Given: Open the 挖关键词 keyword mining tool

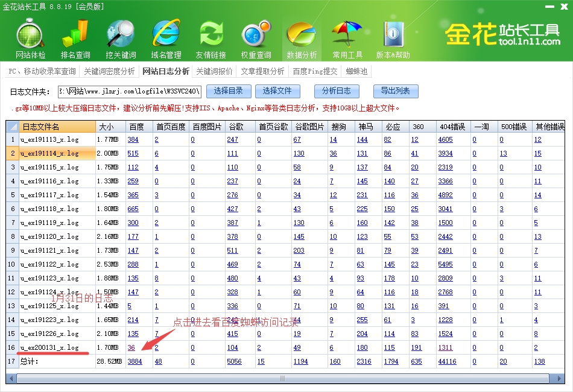Looking at the screenshot, I should click(x=121, y=38).
